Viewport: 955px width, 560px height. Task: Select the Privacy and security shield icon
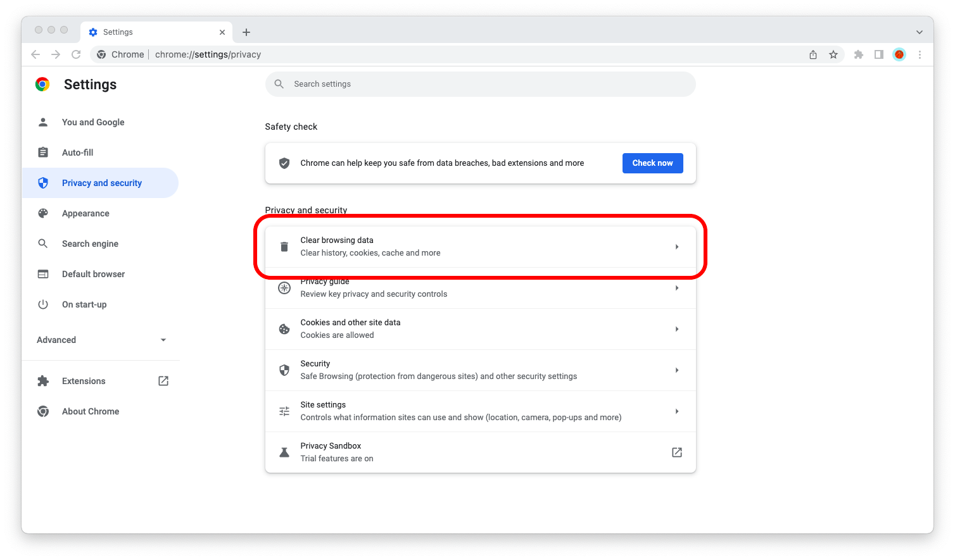click(x=42, y=182)
